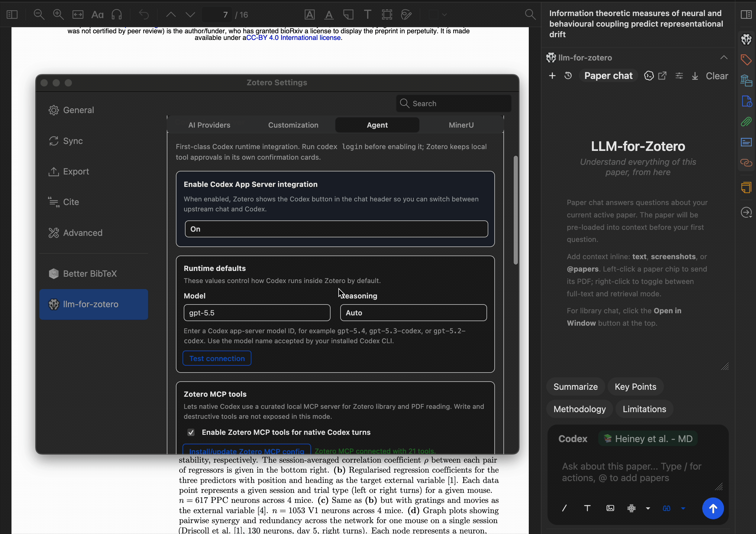Open the Aa appearance options
The height and width of the screenshot is (534, 756).
[x=98, y=15]
